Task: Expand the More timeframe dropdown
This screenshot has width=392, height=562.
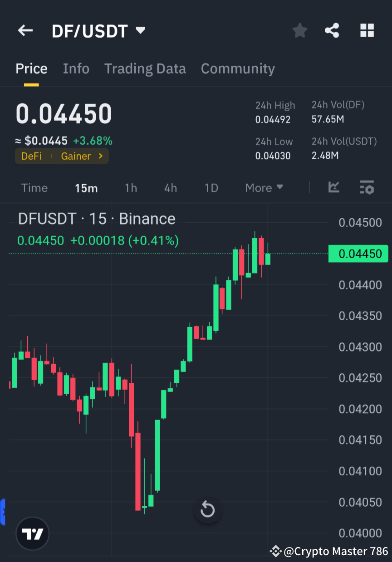Action: [264, 187]
